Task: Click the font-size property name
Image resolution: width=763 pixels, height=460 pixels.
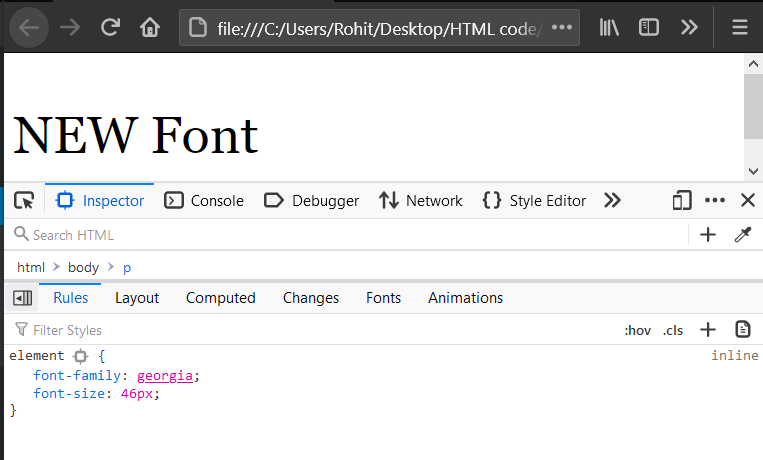Action: (69, 393)
